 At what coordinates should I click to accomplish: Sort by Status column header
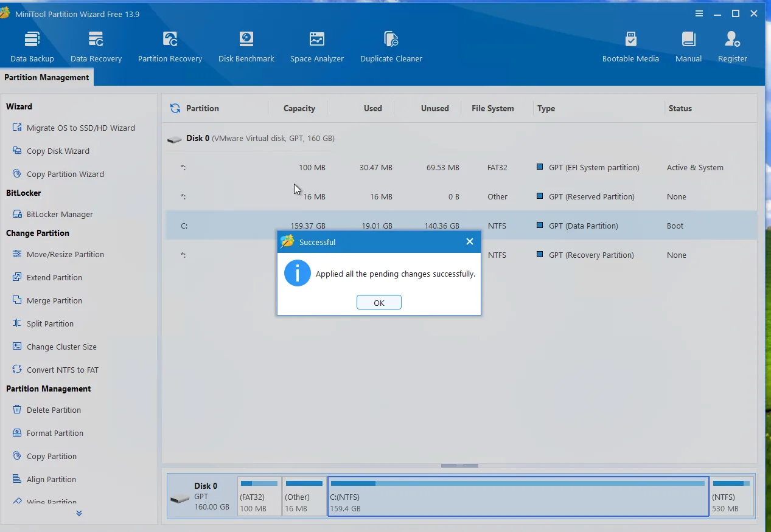click(x=680, y=108)
